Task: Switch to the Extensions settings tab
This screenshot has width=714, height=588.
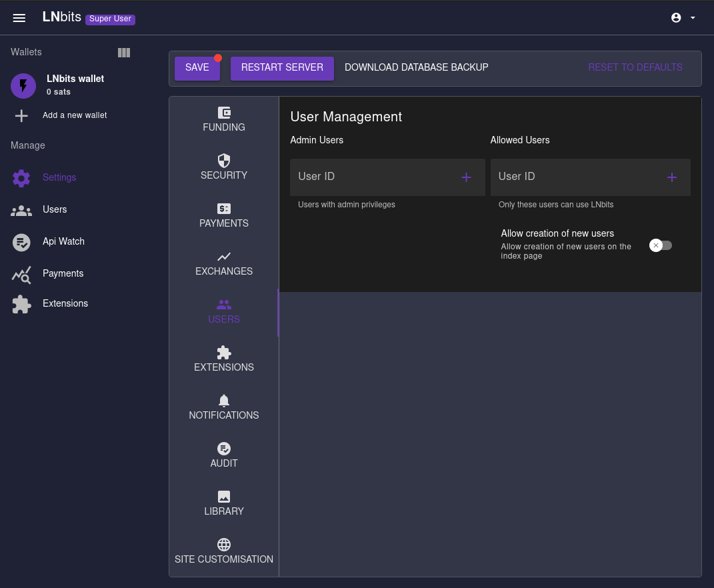Action: pos(223,360)
